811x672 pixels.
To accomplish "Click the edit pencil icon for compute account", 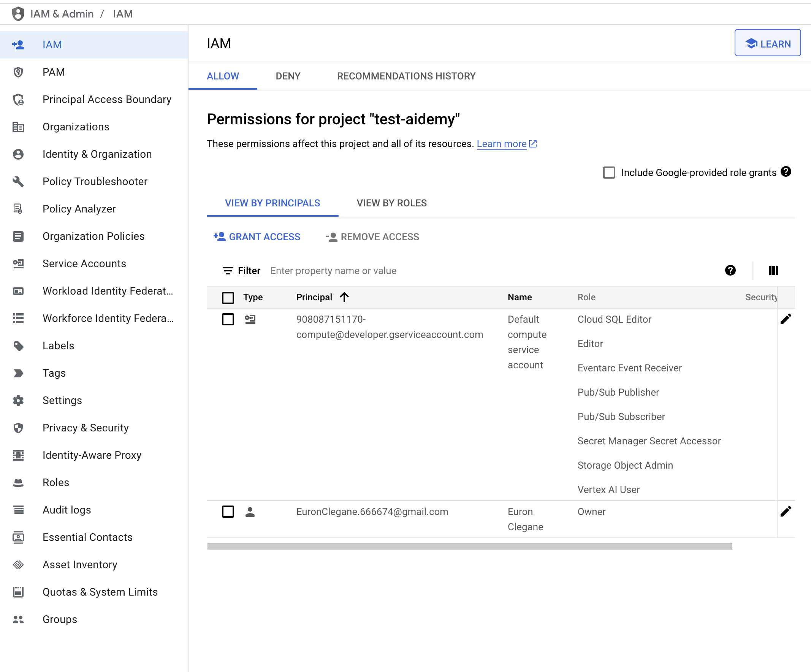I will [786, 319].
